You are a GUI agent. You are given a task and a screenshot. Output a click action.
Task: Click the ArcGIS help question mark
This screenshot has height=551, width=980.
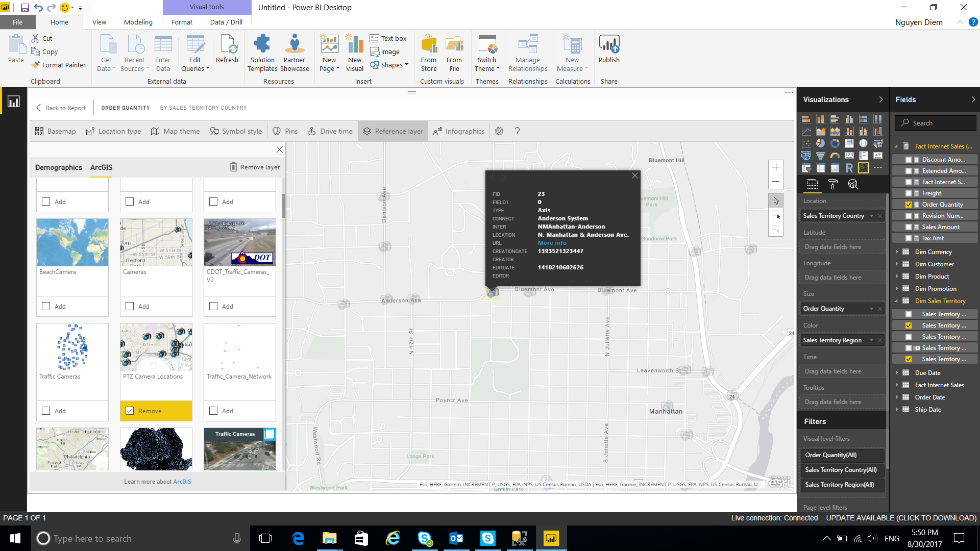517,131
